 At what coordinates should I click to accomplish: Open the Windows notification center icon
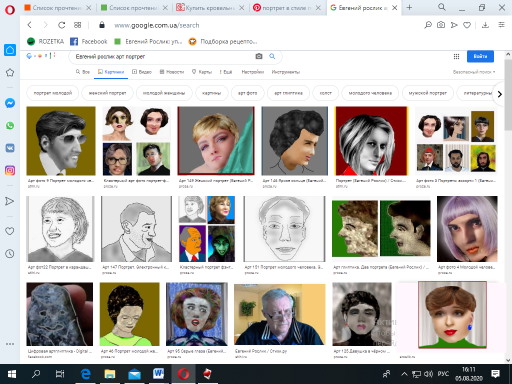click(x=495, y=374)
